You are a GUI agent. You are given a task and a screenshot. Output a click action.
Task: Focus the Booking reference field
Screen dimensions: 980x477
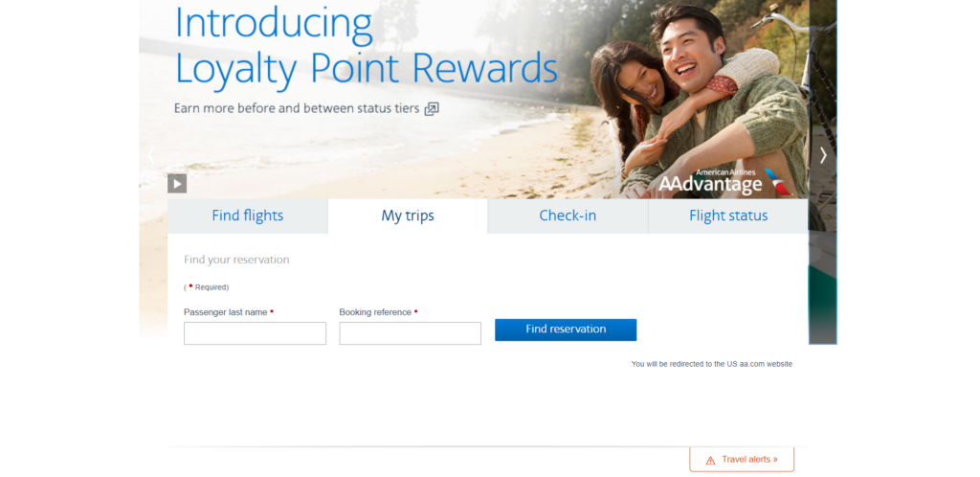click(410, 333)
